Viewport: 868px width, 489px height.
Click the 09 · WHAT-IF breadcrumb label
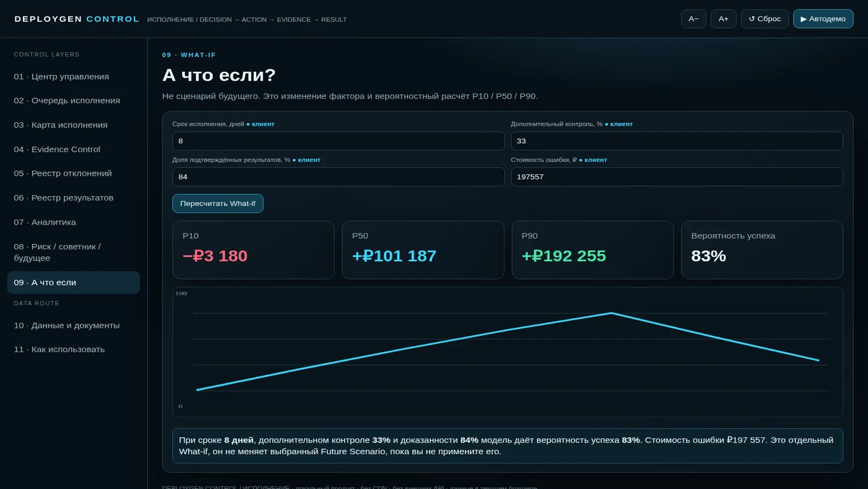(x=189, y=55)
